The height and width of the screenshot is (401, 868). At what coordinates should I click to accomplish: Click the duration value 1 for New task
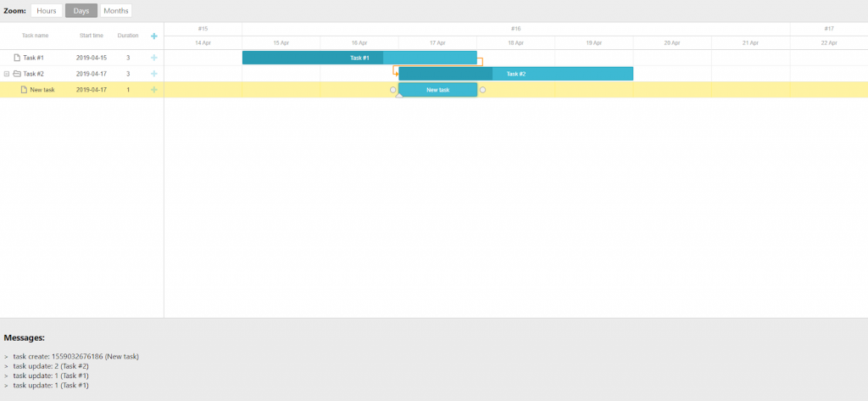pos(128,90)
